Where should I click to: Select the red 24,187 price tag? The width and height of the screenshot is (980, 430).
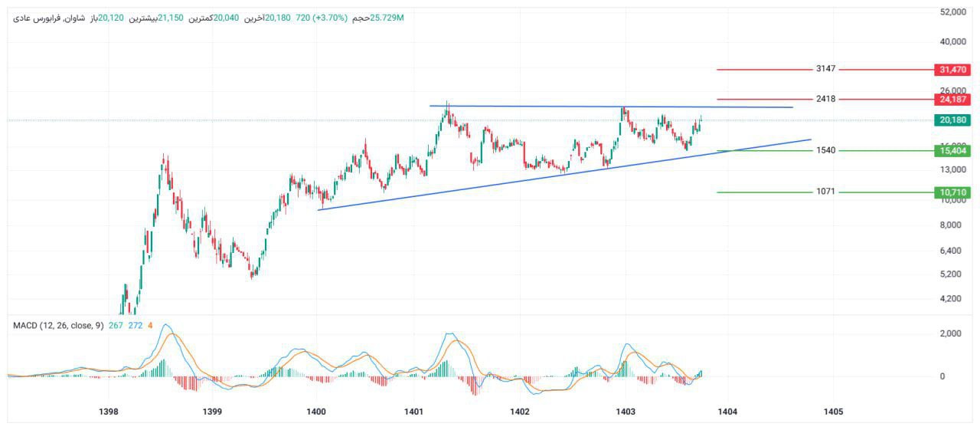coord(953,100)
